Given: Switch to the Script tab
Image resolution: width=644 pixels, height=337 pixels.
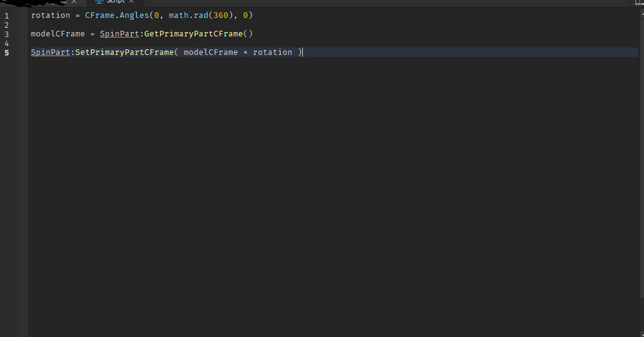Looking at the screenshot, I should pyautogui.click(x=115, y=2).
